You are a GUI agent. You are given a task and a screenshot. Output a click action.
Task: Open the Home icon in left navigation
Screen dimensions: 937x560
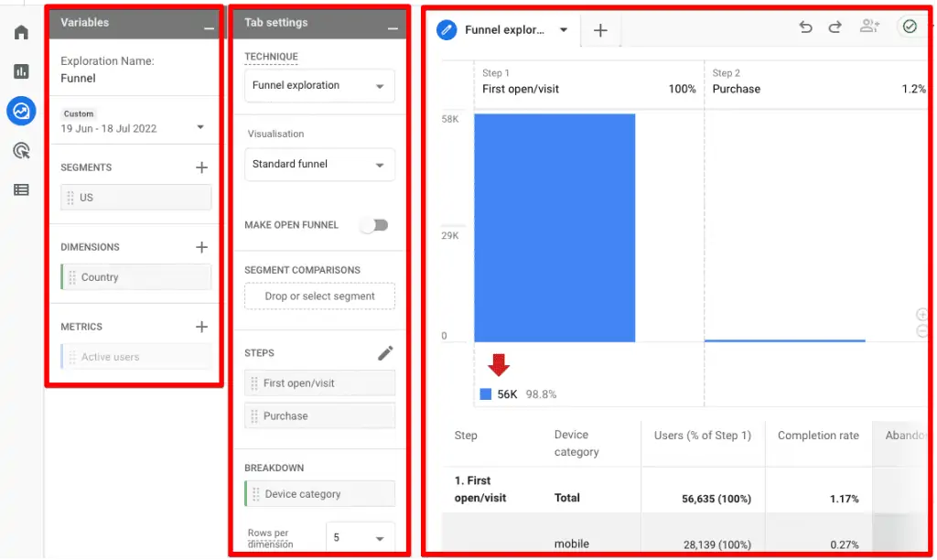point(20,30)
